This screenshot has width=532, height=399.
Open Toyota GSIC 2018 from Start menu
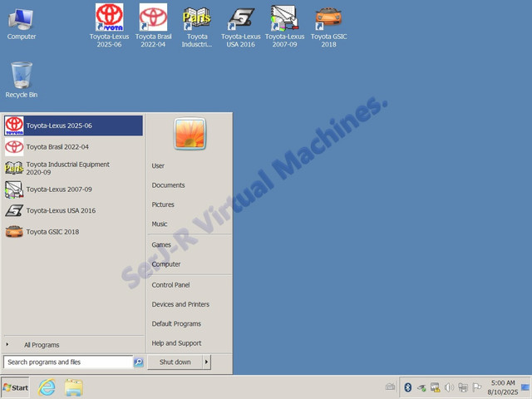point(73,232)
